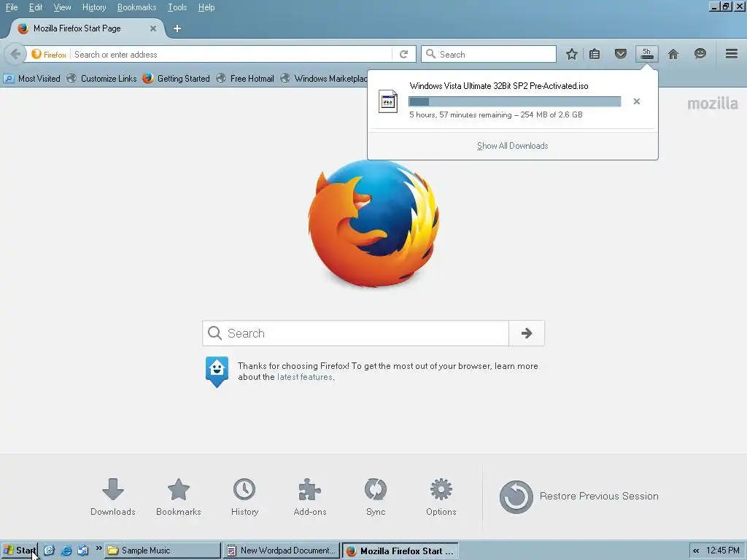Open the Help menu
747x560 pixels.
tap(206, 7)
